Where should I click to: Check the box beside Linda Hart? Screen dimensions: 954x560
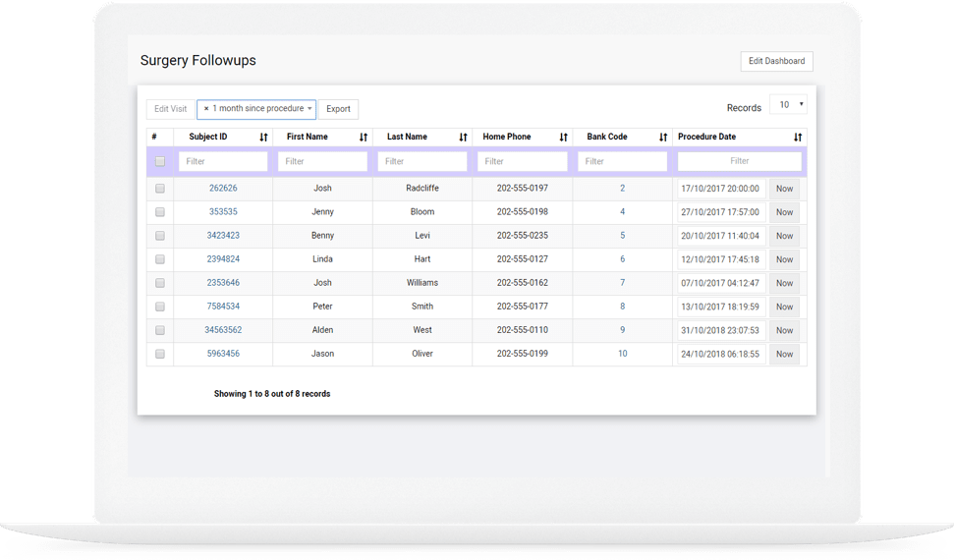(x=160, y=259)
